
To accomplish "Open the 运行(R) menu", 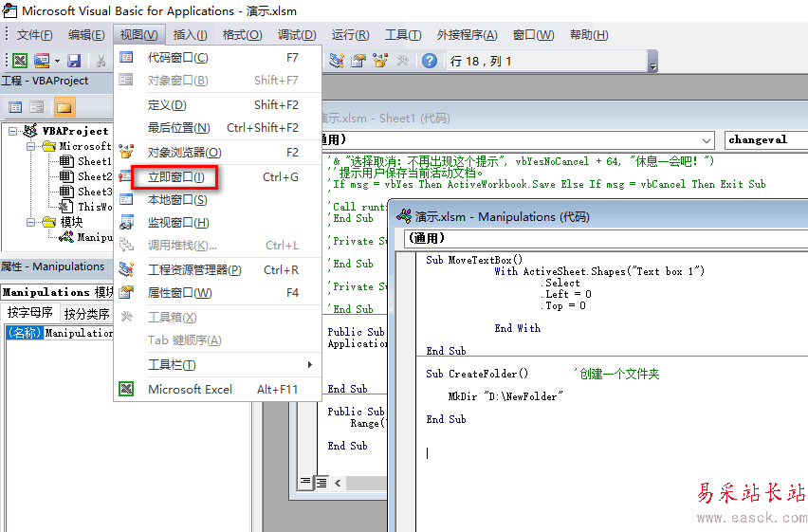I will coord(350,34).
